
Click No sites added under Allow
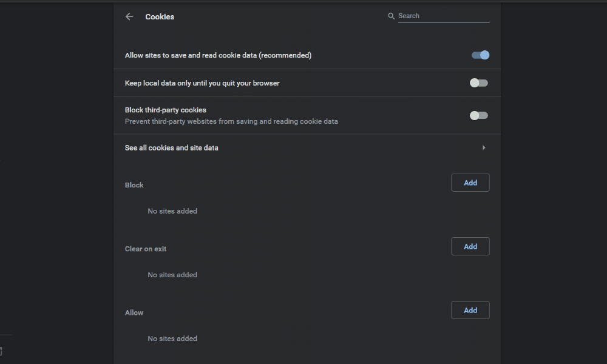point(172,339)
